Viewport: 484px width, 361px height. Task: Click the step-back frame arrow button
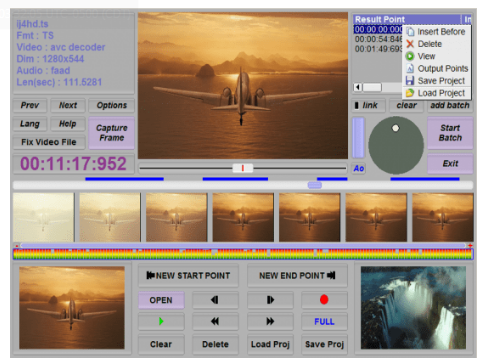pyautogui.click(x=215, y=300)
